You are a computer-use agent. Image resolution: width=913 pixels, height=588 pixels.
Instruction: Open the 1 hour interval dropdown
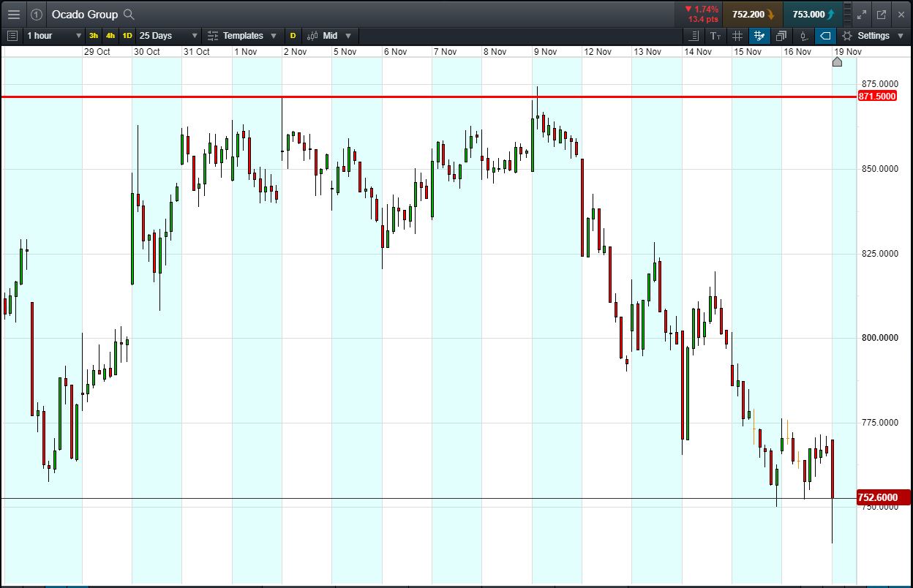point(54,35)
